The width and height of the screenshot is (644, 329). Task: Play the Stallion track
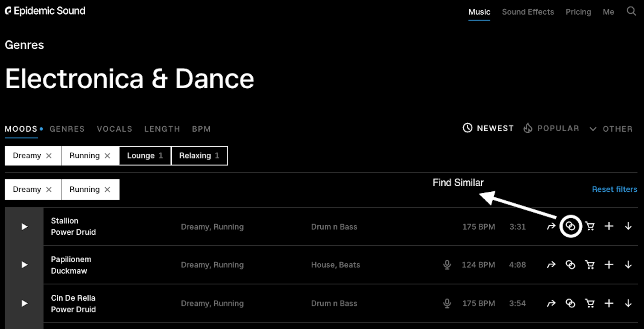(x=24, y=227)
